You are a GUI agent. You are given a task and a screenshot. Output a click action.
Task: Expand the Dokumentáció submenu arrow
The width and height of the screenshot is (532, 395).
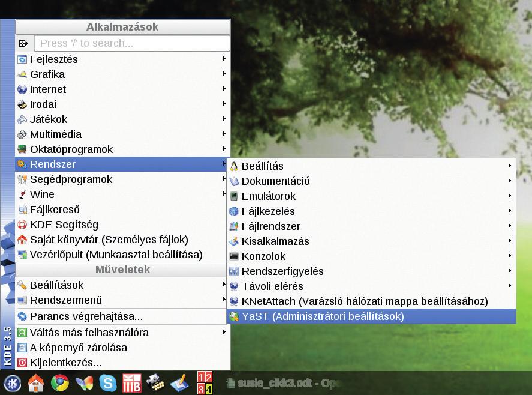point(510,180)
